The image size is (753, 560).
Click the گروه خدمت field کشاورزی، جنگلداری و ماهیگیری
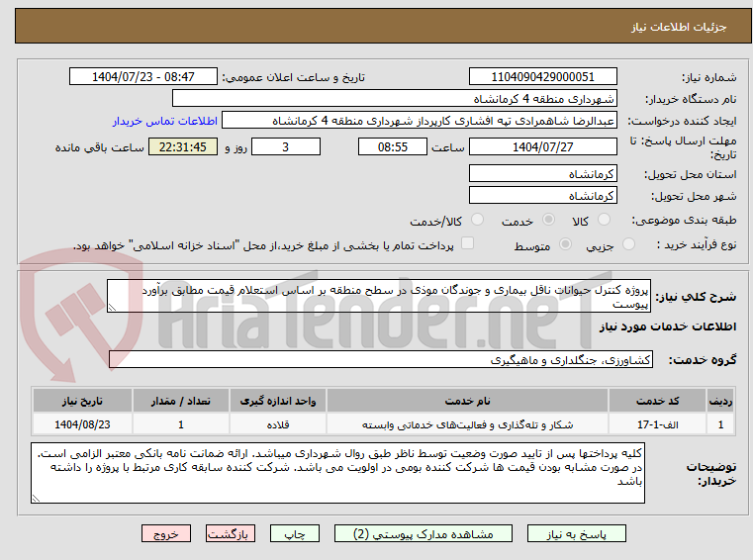[x=381, y=359]
